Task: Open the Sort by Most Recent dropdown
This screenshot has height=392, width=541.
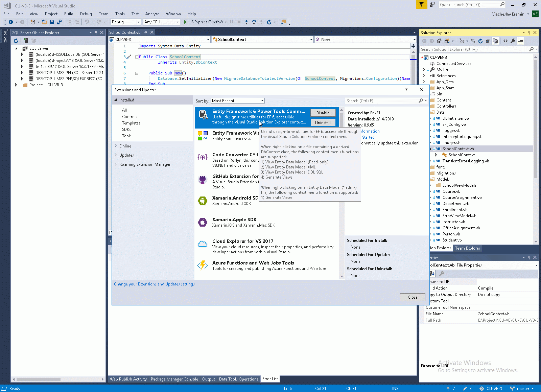Action: pos(238,101)
